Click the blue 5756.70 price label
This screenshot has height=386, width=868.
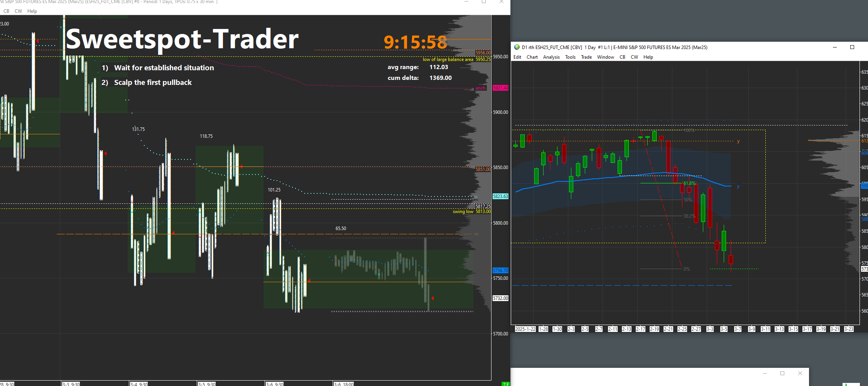[500, 271]
